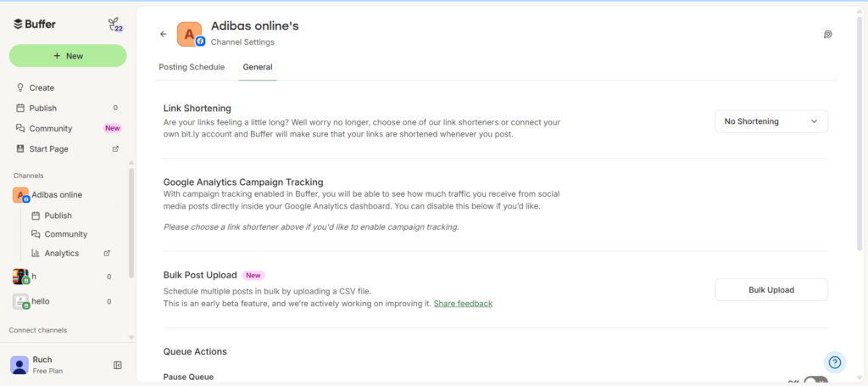The height and width of the screenshot is (386, 868).
Task: Go back with the left arrow
Action: click(164, 34)
